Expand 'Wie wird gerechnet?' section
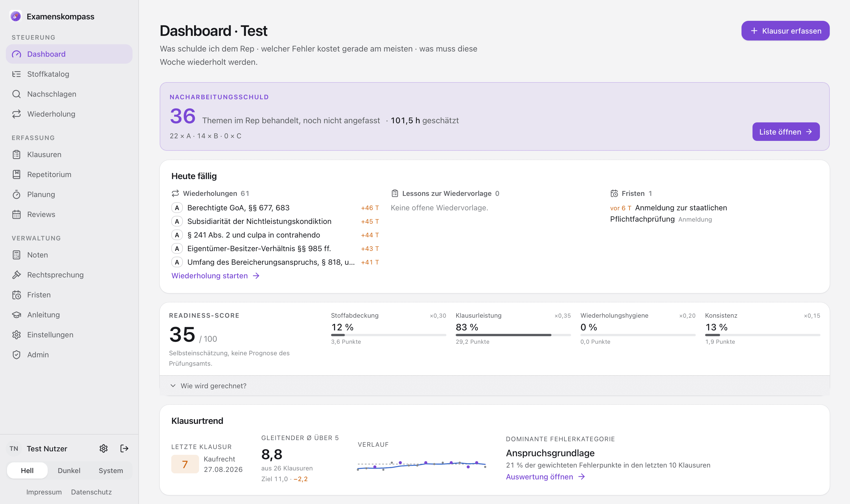 pos(494,386)
